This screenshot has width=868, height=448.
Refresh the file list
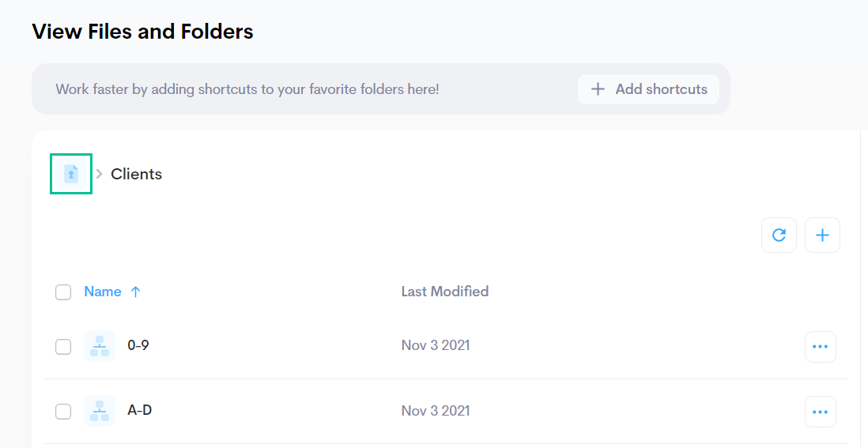pos(779,235)
